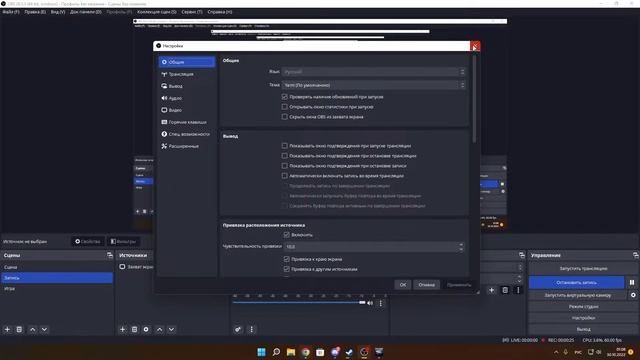Click Отмена to cancel settings
Viewport: 640px width, 360px height.
click(427, 284)
